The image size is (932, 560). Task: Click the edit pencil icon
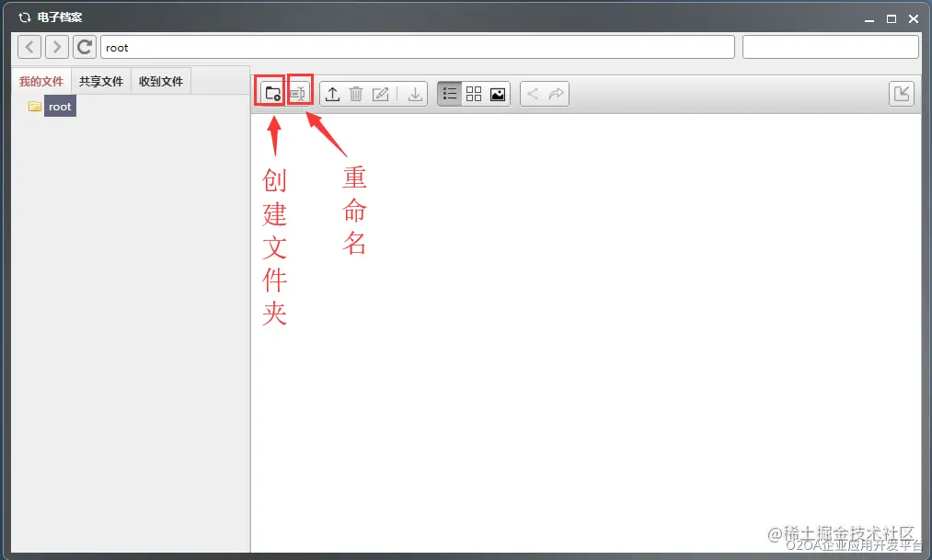pyautogui.click(x=380, y=94)
